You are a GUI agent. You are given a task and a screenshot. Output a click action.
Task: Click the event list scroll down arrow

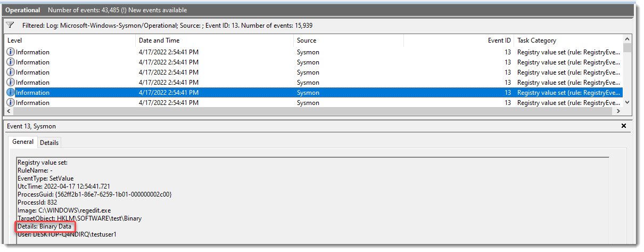tap(628, 103)
